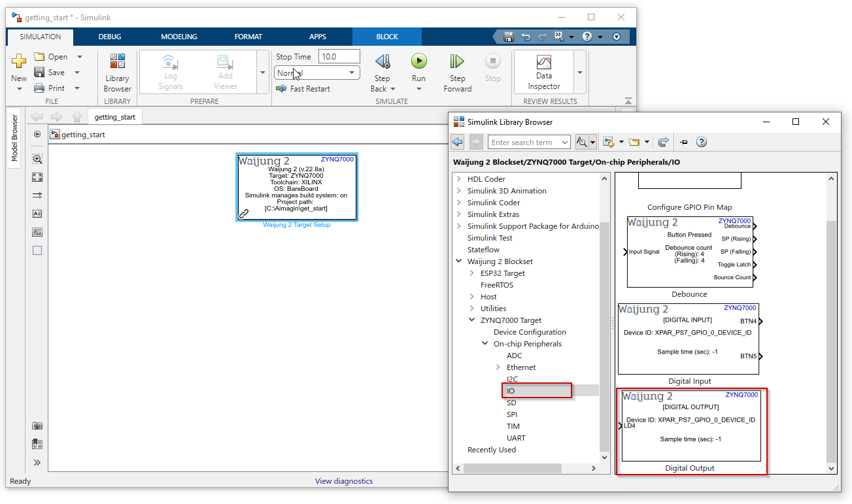Select the getting_start model tab
This screenshot has width=852, height=504.
click(x=115, y=117)
